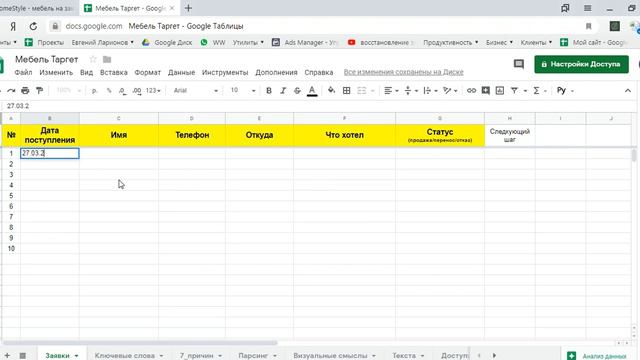The height and width of the screenshot is (360, 640).
Task: Switch to the 7_причин sheet tab
Action: tap(196, 356)
